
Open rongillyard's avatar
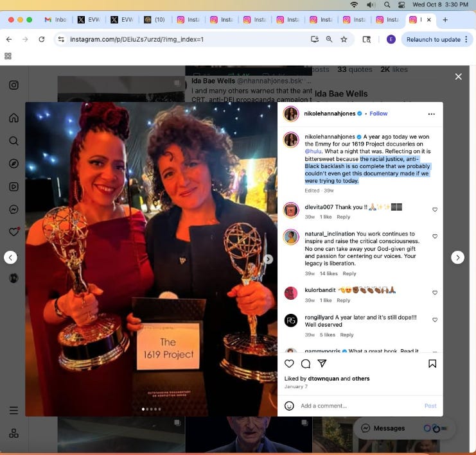[x=291, y=320]
